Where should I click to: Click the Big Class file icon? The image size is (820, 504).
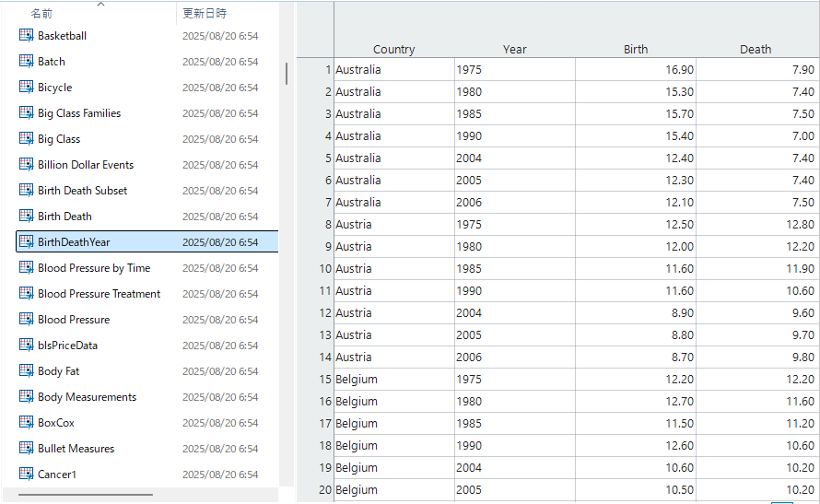(x=26, y=138)
